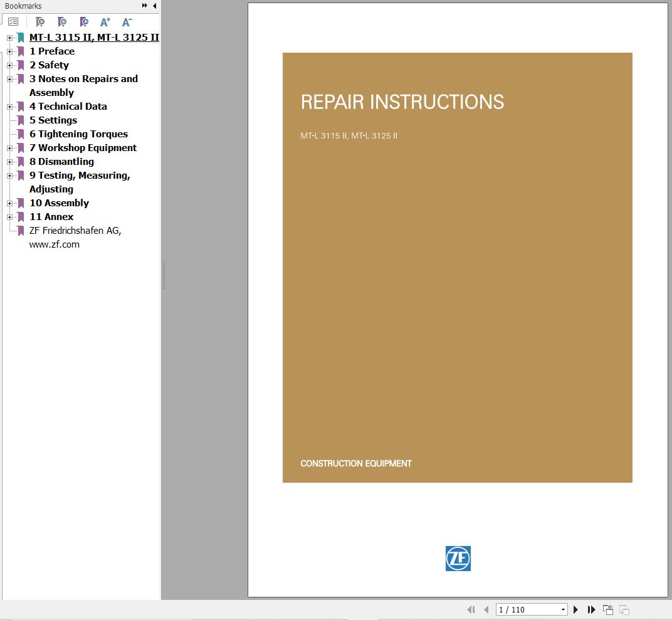This screenshot has width=672, height=620.
Task: Expand the 11 Annex bookmark node
Action: coord(9,218)
